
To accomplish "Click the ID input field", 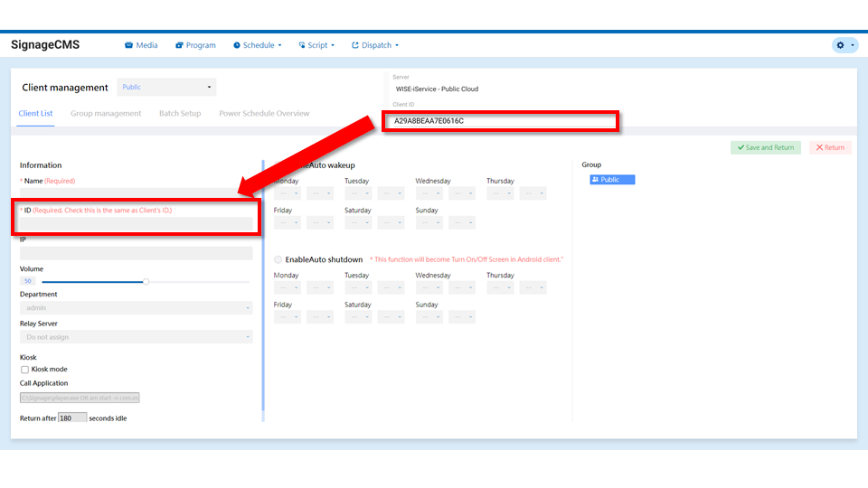I will (x=136, y=224).
